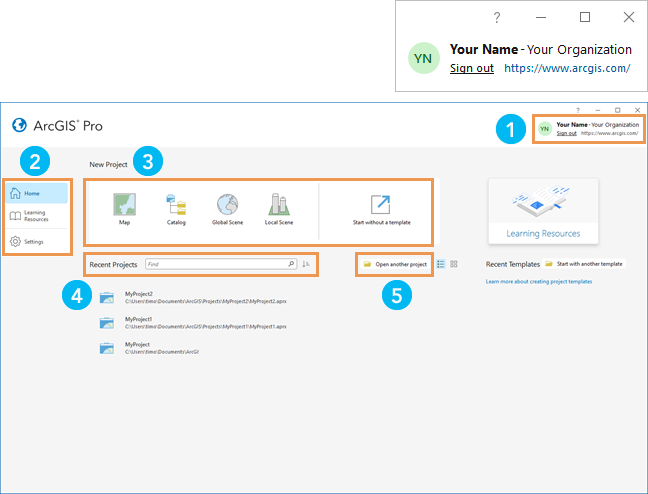Switch recent projects to tile view
This screenshot has width=648, height=494.
[x=454, y=264]
